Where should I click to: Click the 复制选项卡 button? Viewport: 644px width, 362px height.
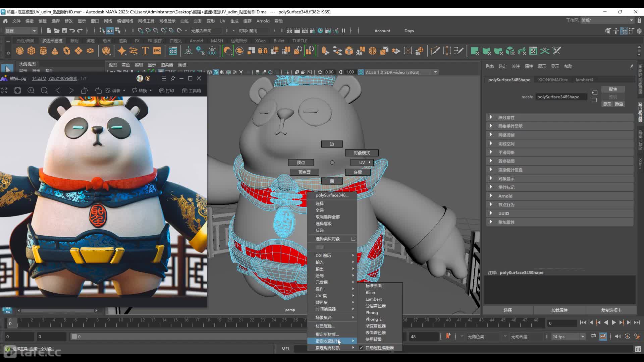(611, 310)
